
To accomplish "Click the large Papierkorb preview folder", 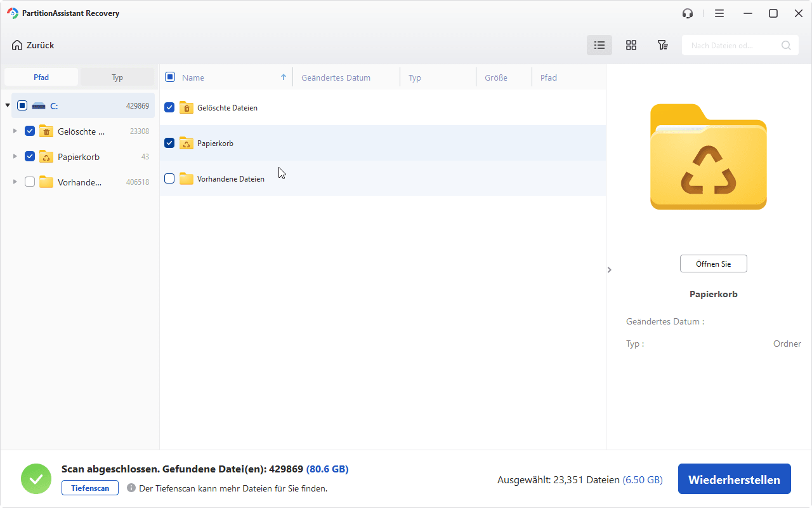I will click(709, 157).
